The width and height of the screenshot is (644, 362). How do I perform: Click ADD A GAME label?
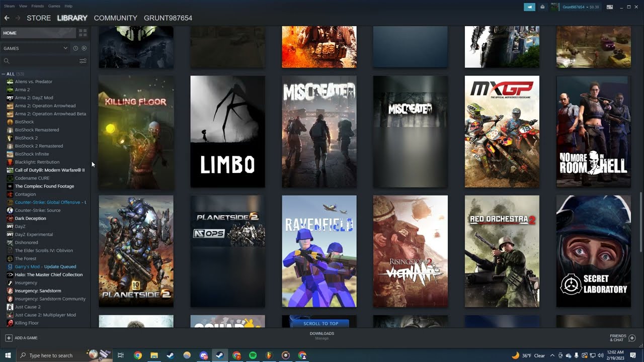[26, 338]
